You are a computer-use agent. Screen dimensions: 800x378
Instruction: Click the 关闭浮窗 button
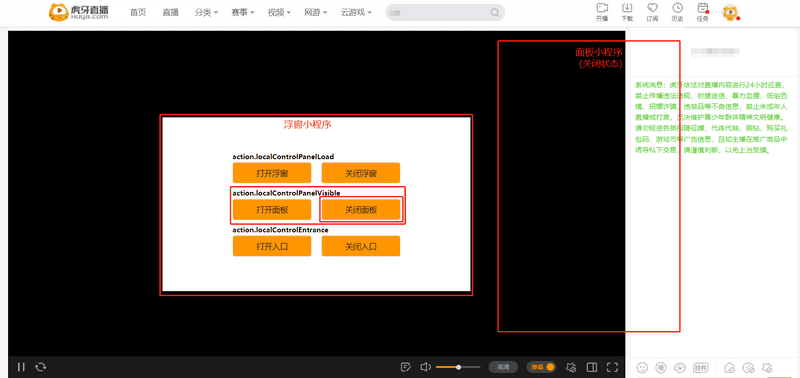[x=361, y=173]
